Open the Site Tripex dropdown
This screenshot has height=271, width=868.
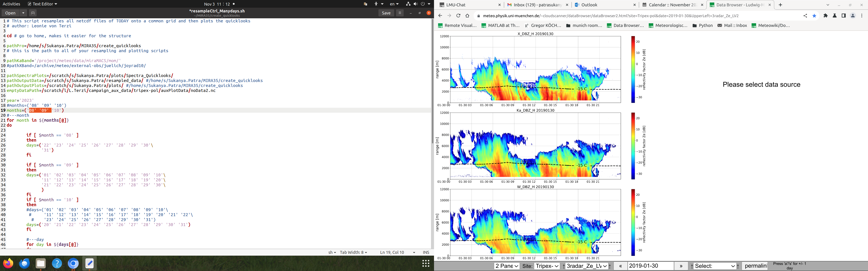[x=547, y=266]
